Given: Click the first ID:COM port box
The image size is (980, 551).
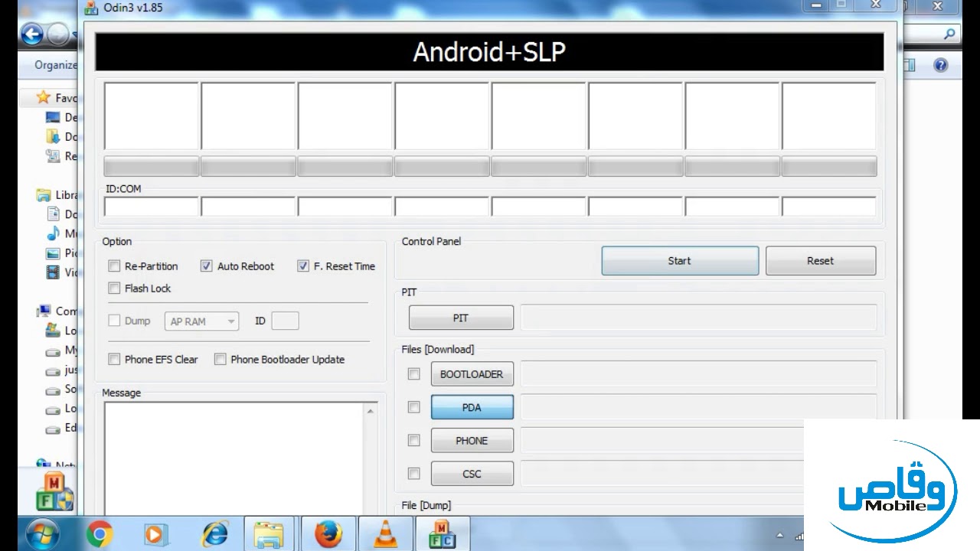Looking at the screenshot, I should point(152,207).
